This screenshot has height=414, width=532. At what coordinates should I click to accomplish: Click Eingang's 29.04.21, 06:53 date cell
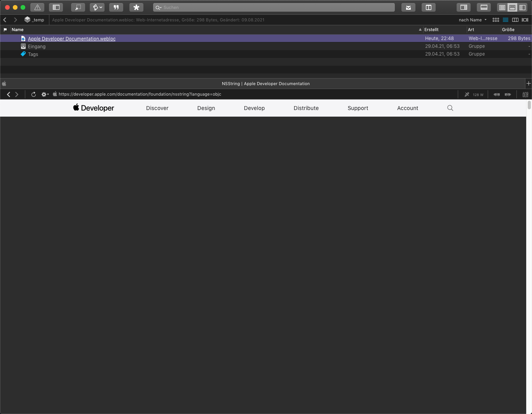click(442, 46)
